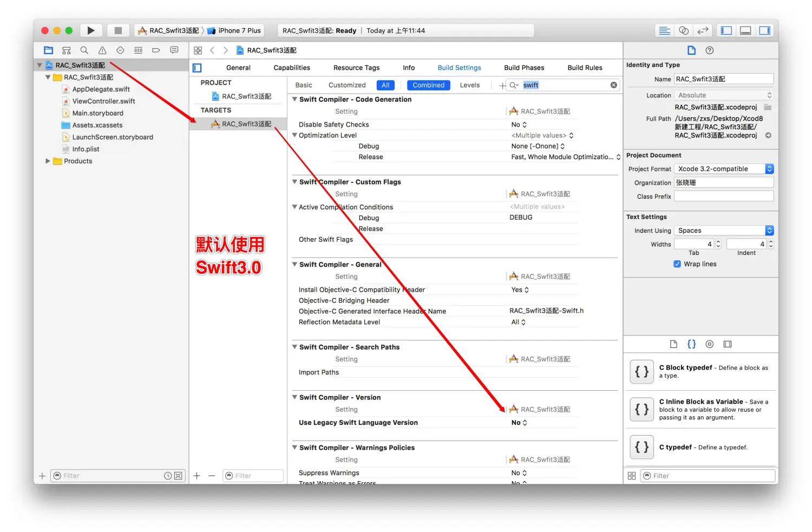This screenshot has width=812, height=532.
Task: Show Customized build settings
Action: pos(347,85)
